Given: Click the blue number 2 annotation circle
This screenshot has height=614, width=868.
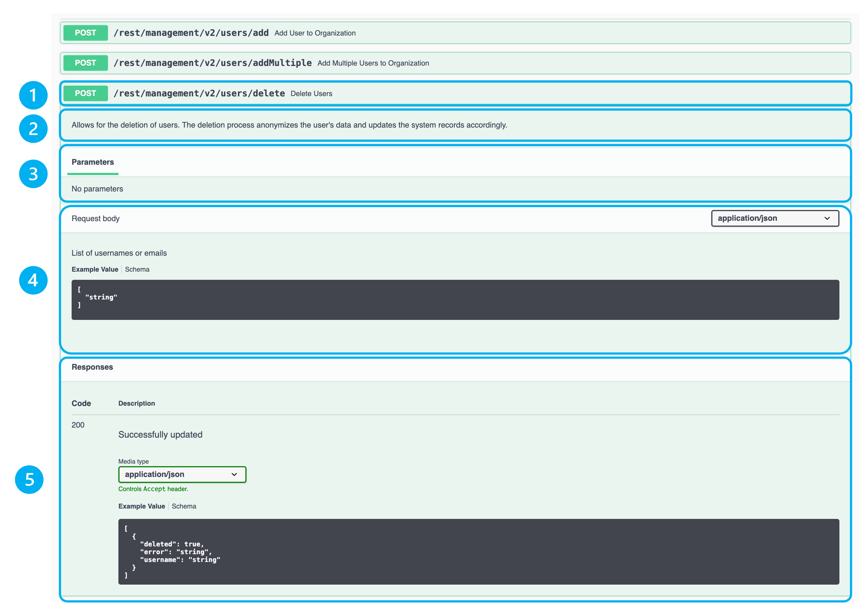Looking at the screenshot, I should pyautogui.click(x=33, y=128).
